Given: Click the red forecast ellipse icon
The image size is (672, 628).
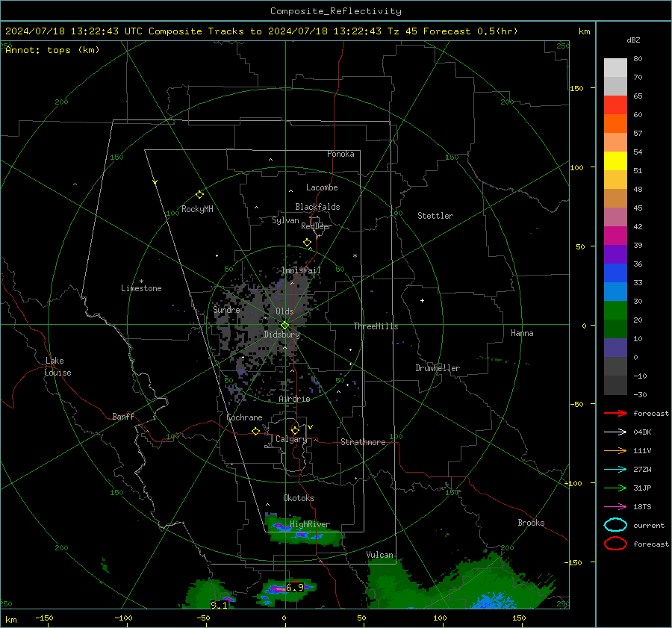Looking at the screenshot, I should pos(615,544).
